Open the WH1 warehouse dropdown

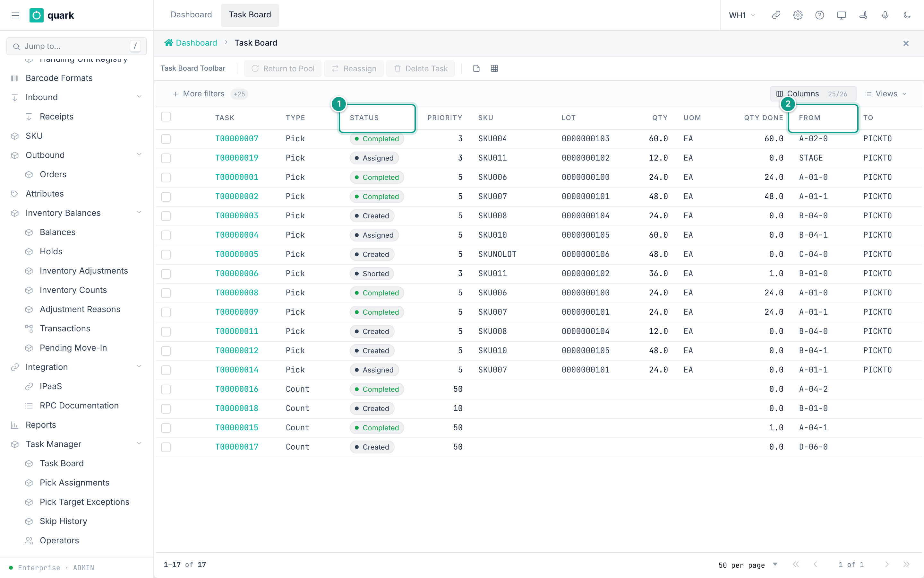point(742,15)
